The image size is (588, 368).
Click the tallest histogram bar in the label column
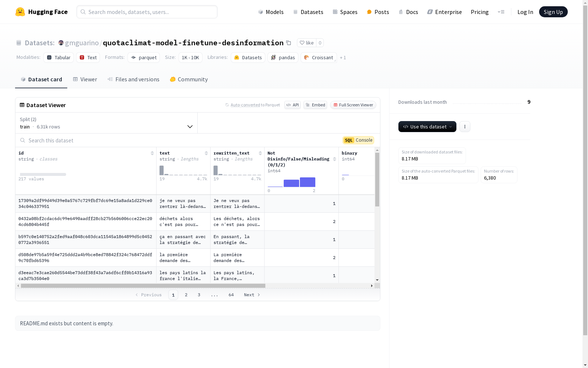[308, 182]
